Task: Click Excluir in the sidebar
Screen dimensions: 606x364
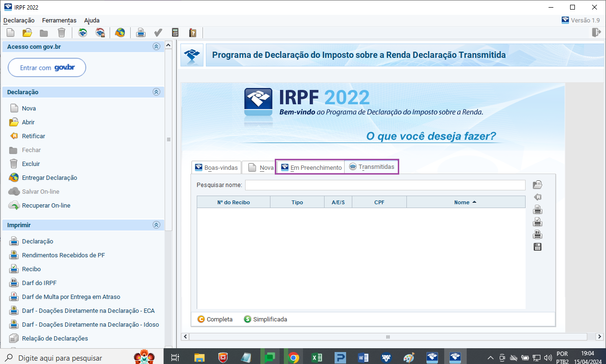Action: tap(31, 164)
